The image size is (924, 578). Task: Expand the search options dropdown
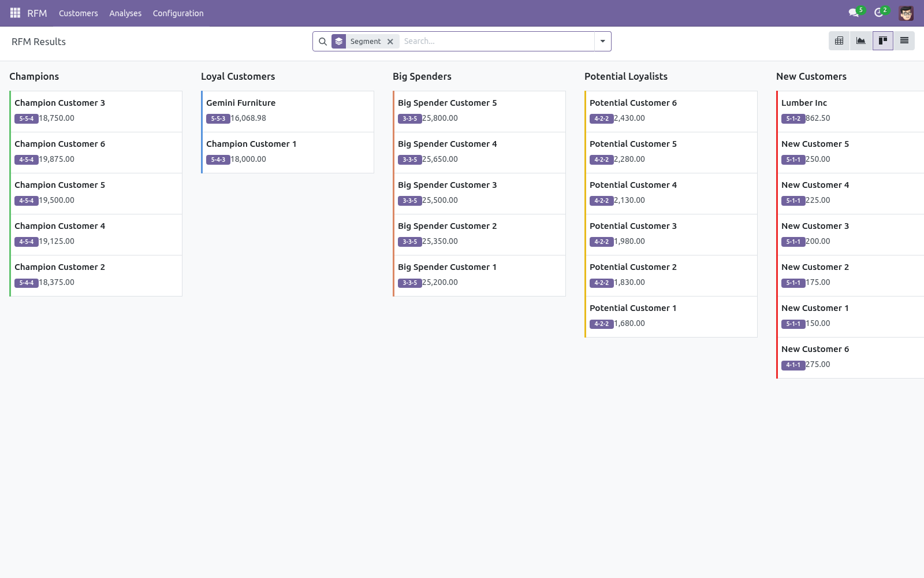click(x=603, y=42)
